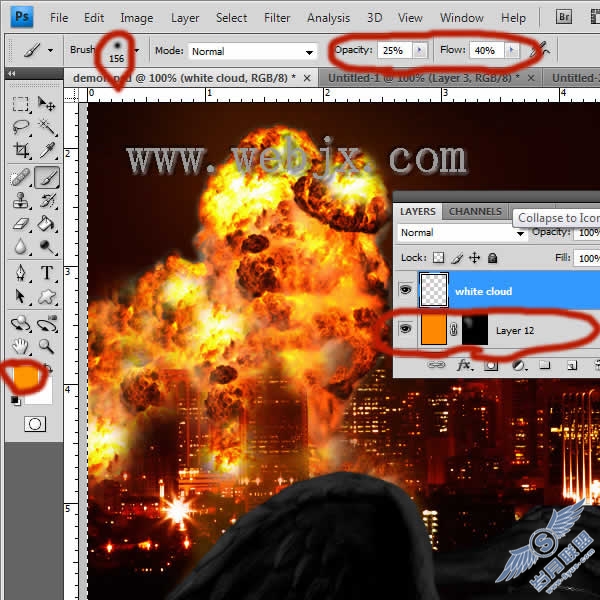Select the Healing Brush tool
This screenshot has height=600, width=600.
(21, 178)
